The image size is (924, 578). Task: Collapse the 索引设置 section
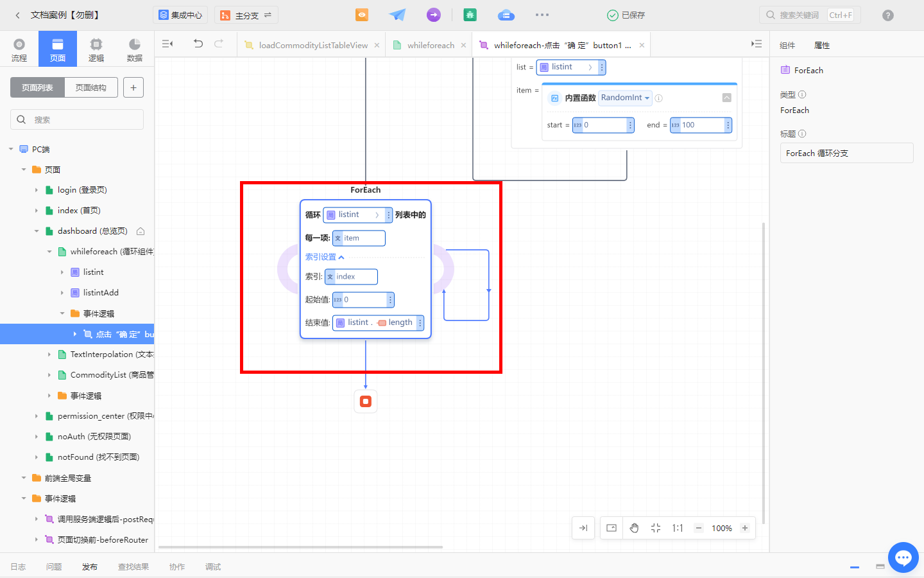(x=325, y=257)
